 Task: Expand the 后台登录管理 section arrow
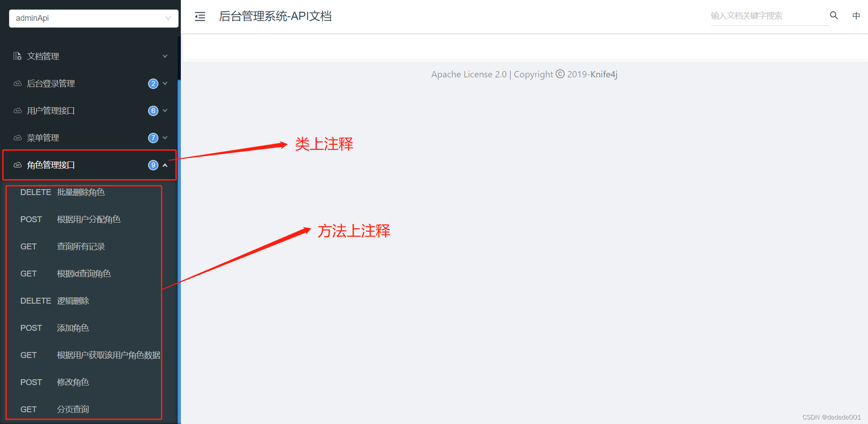(x=165, y=83)
